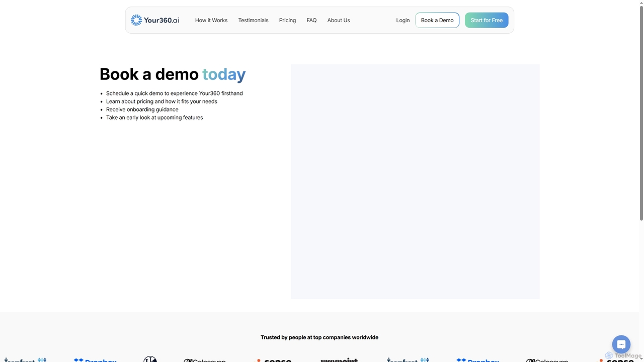Open the About Us page
Screen dimensions: 644x362
pos(339,20)
